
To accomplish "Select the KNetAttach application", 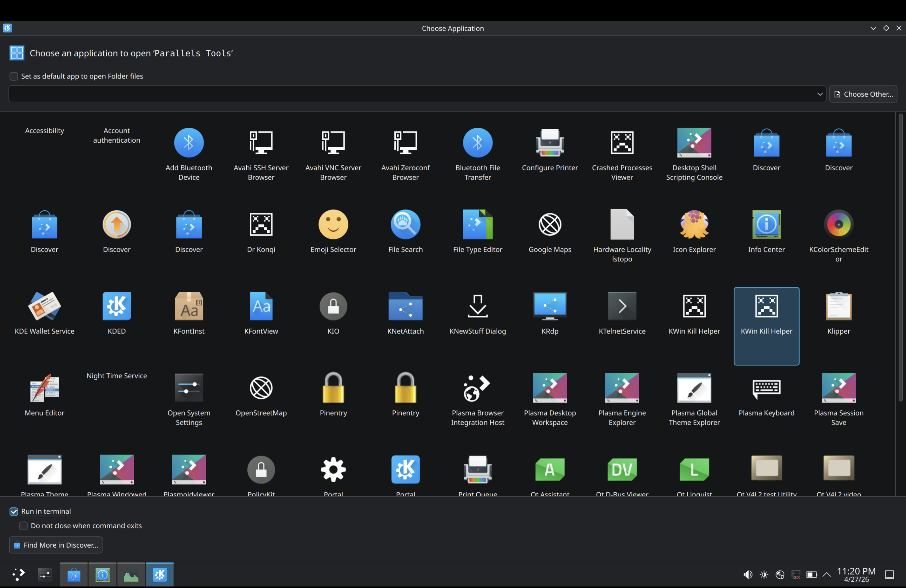I will click(x=405, y=314).
